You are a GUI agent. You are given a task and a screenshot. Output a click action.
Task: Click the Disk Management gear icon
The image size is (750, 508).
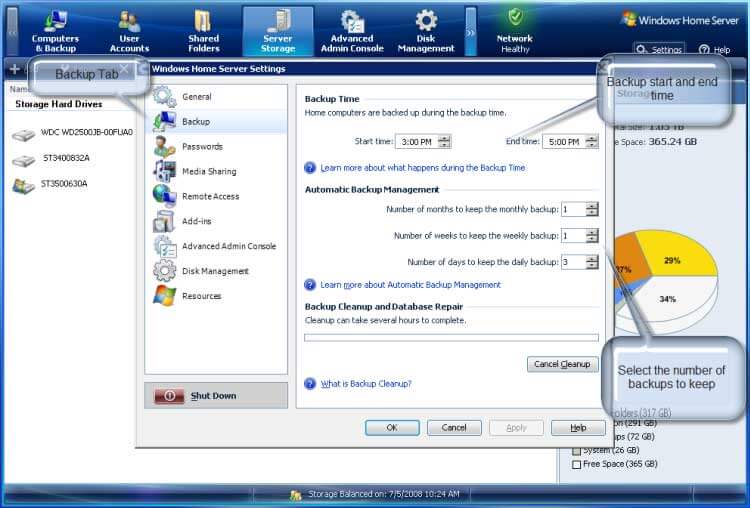click(165, 271)
